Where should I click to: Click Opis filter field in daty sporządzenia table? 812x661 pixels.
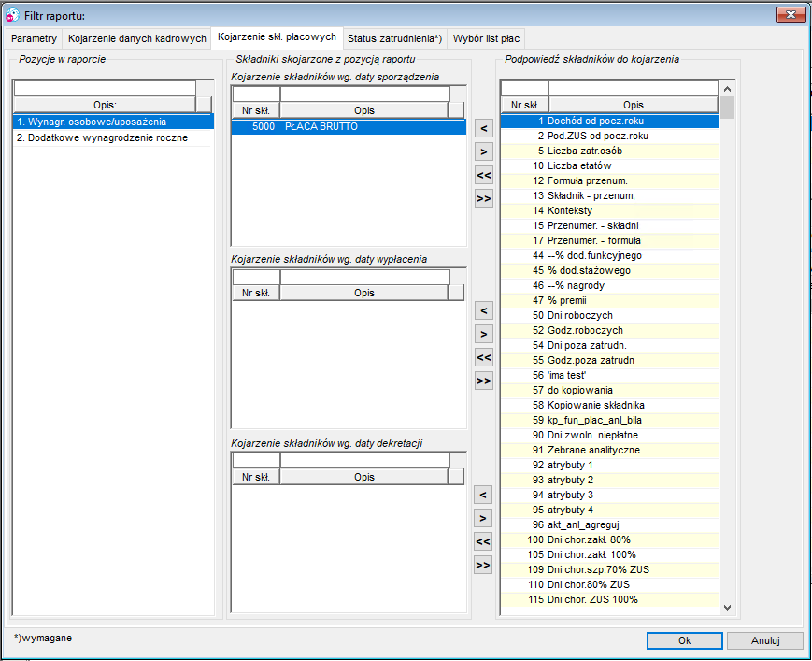coord(364,94)
